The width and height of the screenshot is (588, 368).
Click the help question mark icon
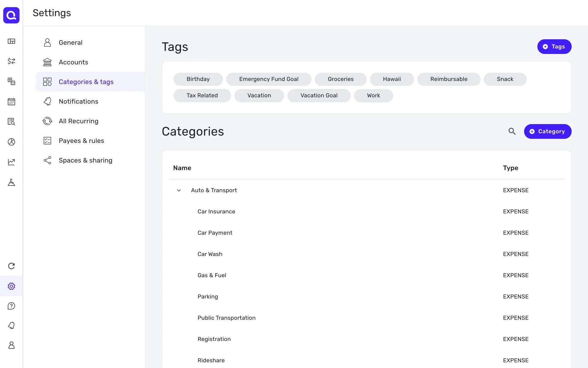[x=11, y=306]
